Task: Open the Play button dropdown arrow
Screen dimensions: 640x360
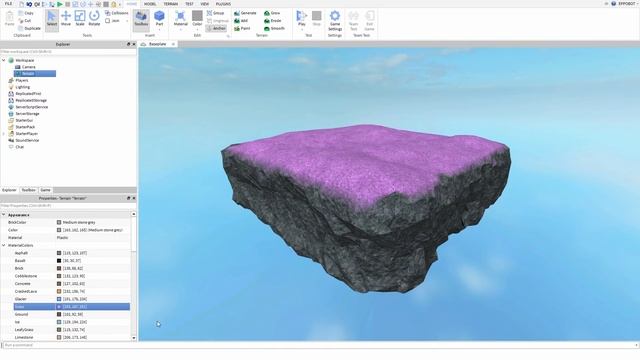Action: click(302, 29)
